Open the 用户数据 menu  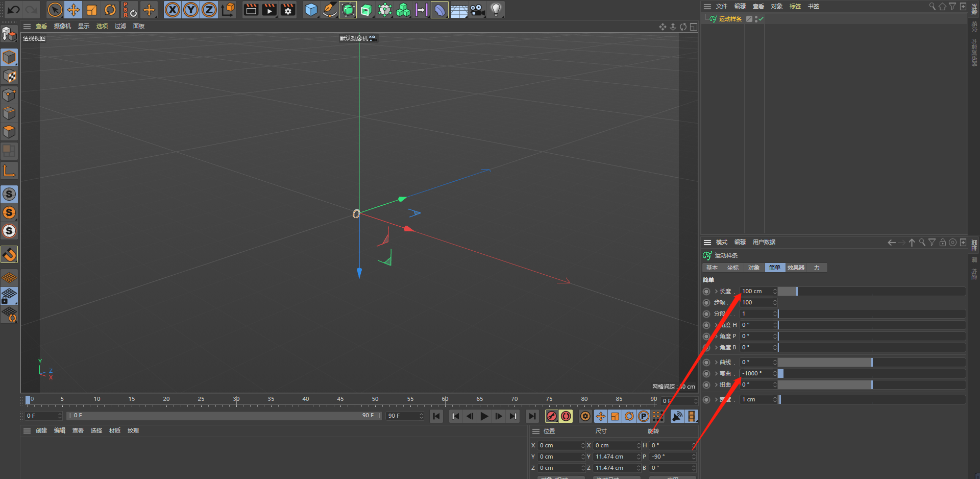(764, 243)
